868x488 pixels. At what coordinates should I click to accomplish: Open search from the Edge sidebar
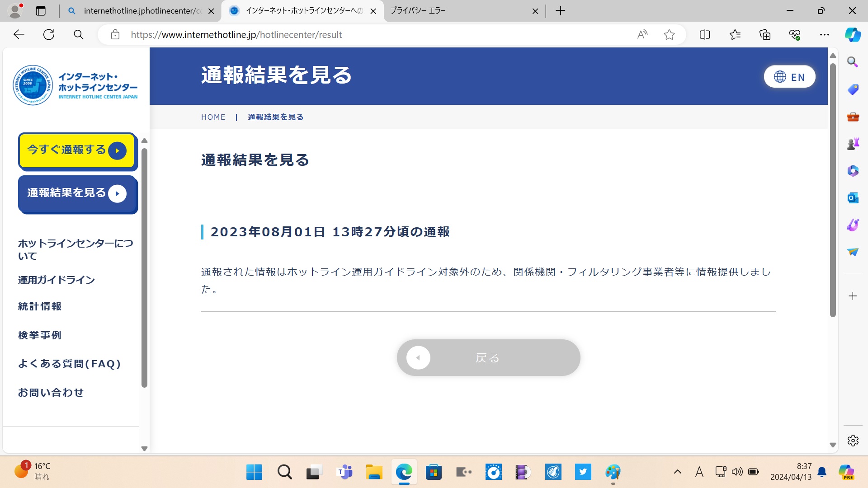click(853, 62)
